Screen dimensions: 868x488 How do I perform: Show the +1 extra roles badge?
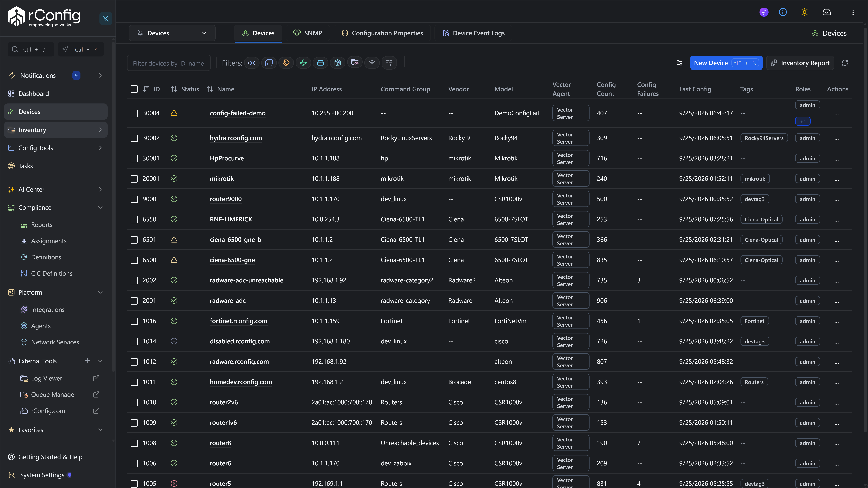(803, 121)
